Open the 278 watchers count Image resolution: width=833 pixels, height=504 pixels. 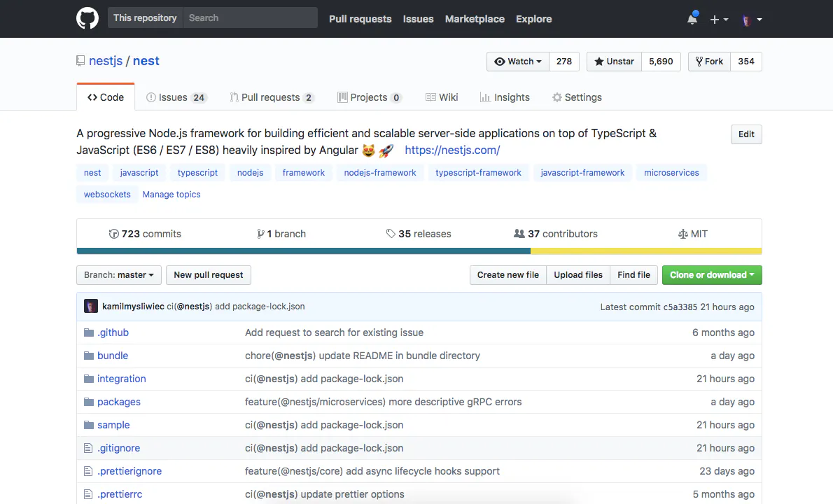tap(564, 62)
